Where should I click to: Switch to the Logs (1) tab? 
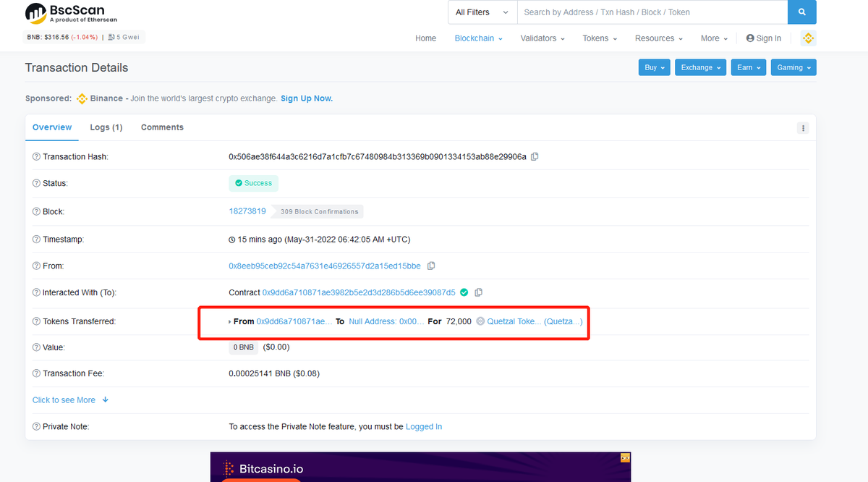point(106,127)
